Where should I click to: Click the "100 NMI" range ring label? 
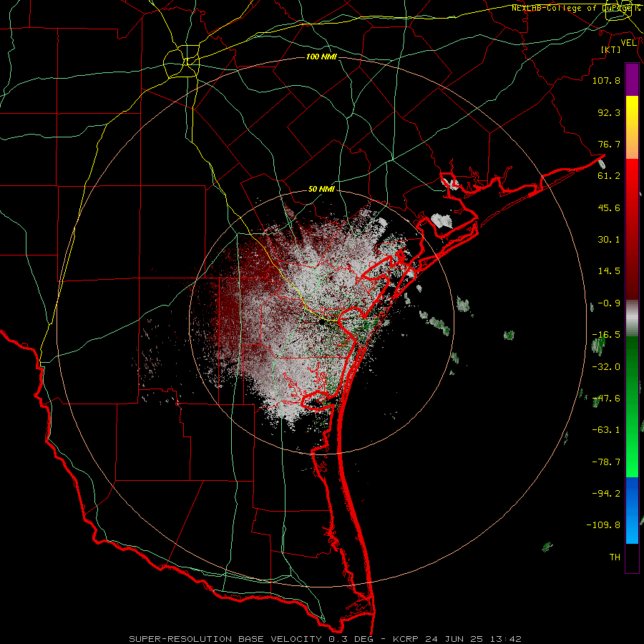[321, 57]
